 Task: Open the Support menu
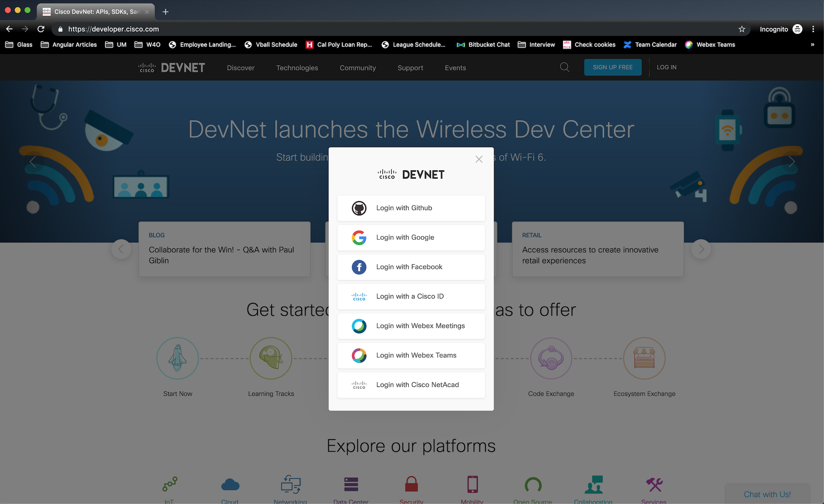pyautogui.click(x=410, y=68)
